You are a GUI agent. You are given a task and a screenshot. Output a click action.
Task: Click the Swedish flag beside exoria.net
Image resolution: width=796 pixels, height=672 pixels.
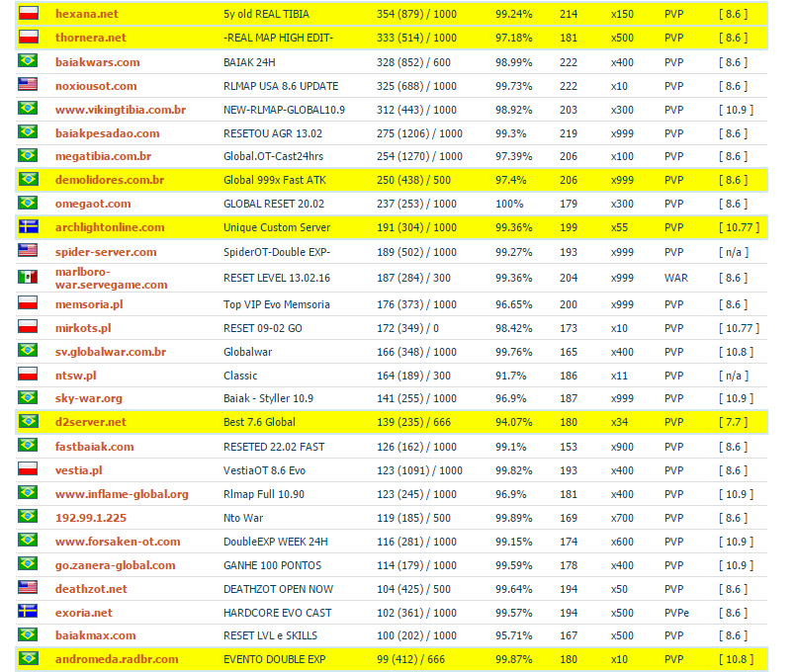(x=28, y=612)
